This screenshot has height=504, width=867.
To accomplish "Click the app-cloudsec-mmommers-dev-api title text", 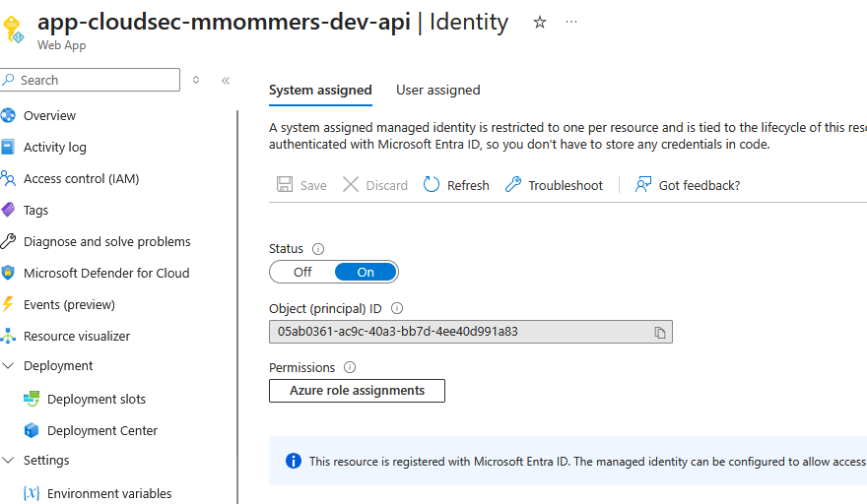I will 224,22.
